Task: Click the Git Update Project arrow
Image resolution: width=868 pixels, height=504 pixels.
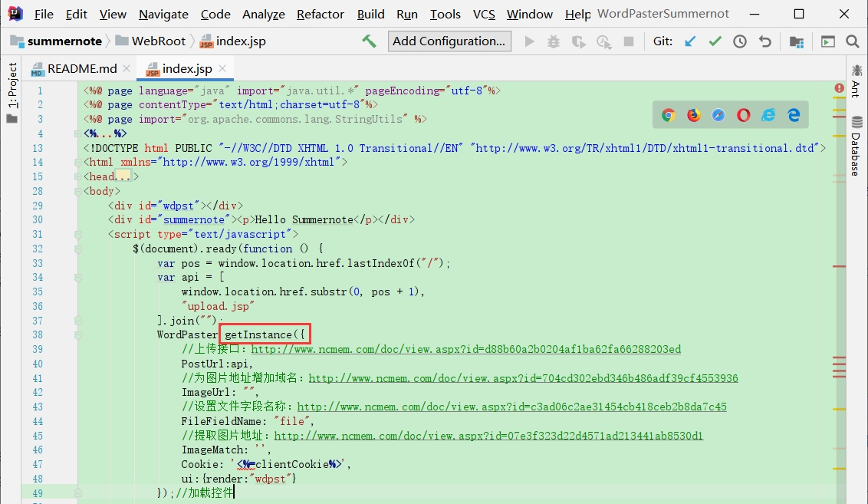Action: (690, 41)
